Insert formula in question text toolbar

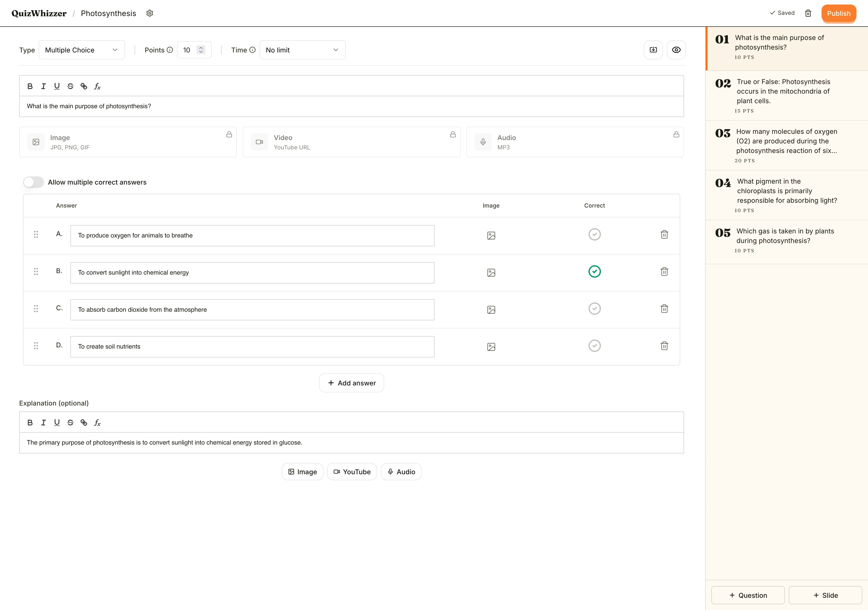[97, 86]
